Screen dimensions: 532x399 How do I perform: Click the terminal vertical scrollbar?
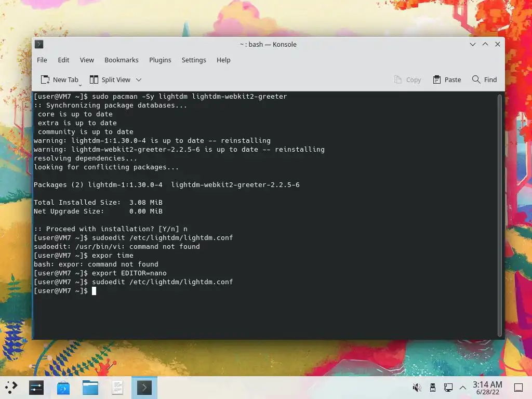click(x=499, y=215)
